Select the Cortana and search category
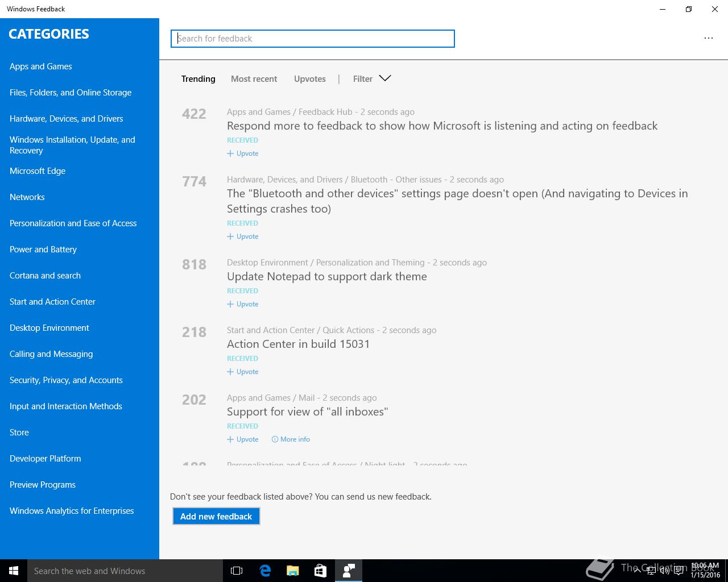Viewport: 728px width, 582px height. (45, 276)
